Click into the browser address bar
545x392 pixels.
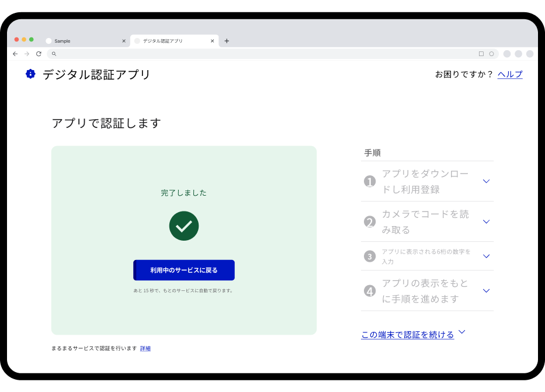tap(263, 54)
